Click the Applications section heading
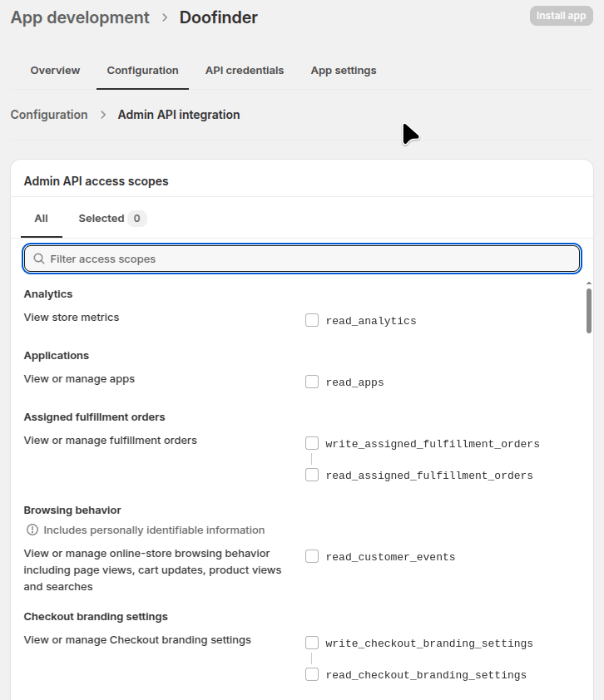This screenshot has height=700, width=604. coord(57,355)
